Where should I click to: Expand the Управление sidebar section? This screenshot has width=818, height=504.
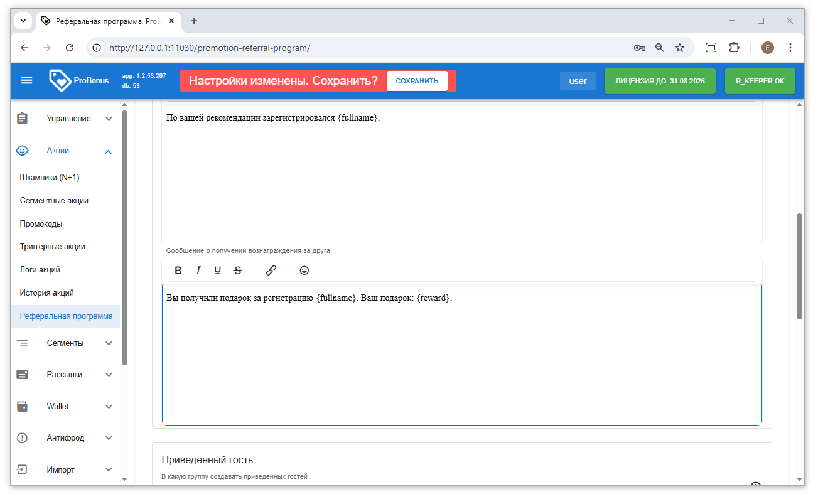point(68,119)
